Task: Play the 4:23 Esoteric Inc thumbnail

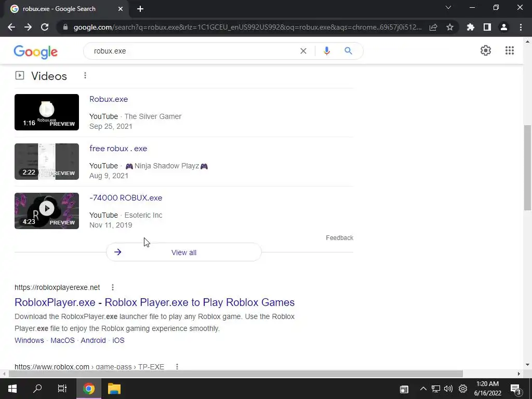Action: pyautogui.click(x=47, y=211)
